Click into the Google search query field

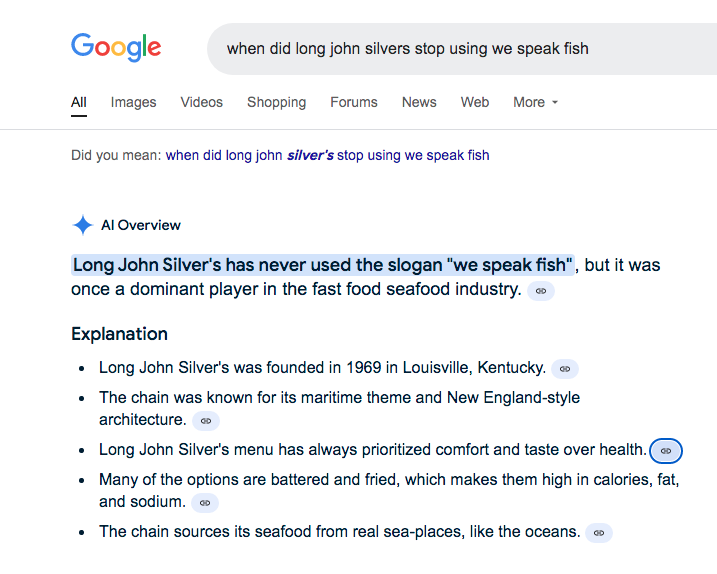[x=462, y=48]
